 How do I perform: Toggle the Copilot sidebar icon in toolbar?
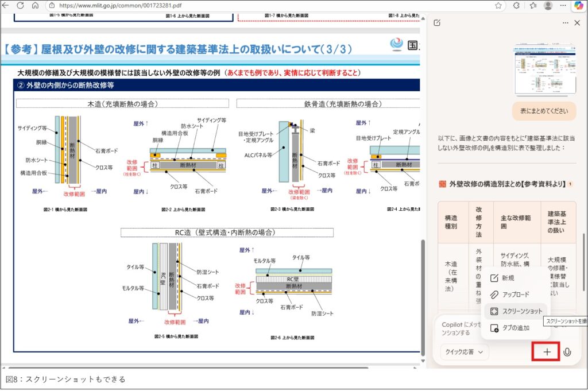pos(578,6)
